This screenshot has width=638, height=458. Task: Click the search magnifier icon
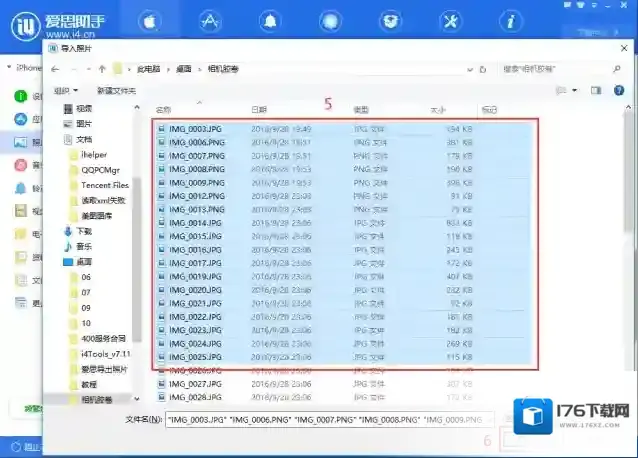point(617,69)
